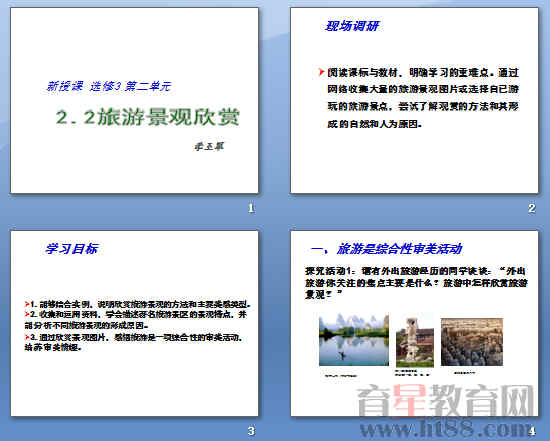Click the slide number 2 label
The width and height of the screenshot is (550, 441).
532,208
